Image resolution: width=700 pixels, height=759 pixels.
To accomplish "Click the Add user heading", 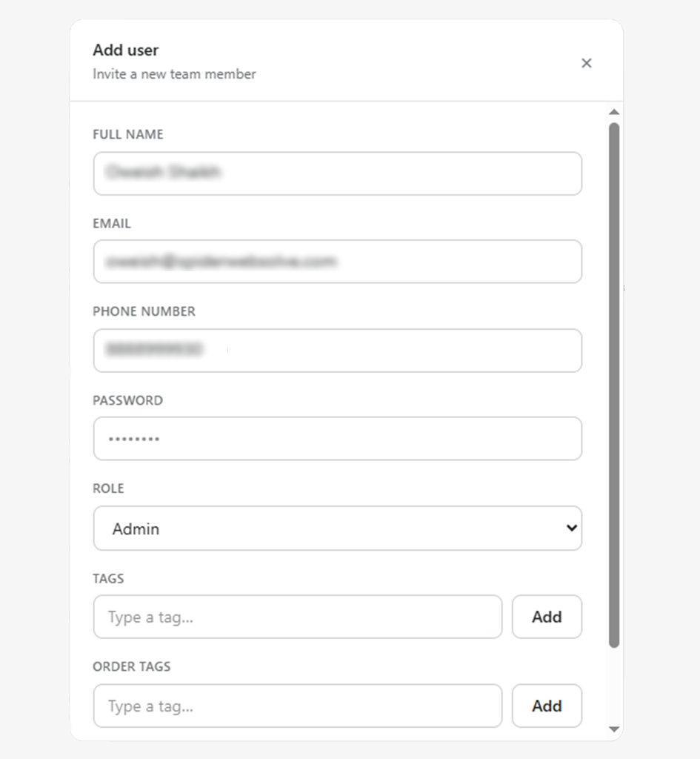I will click(126, 50).
